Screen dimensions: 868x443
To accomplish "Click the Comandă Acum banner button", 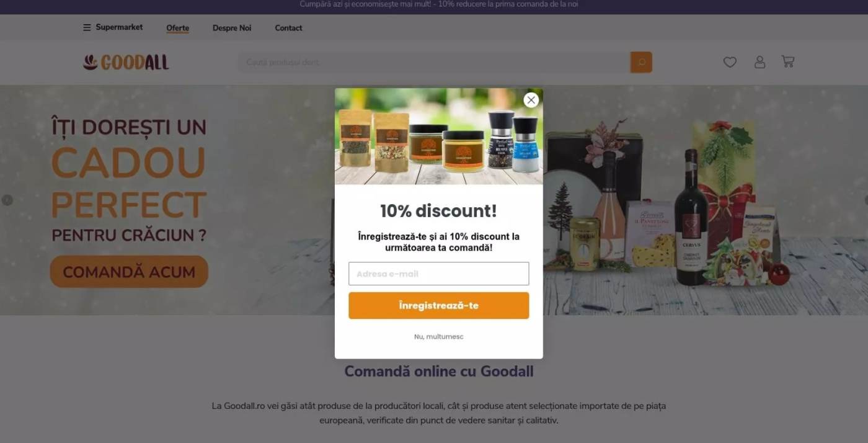I will pos(129,272).
